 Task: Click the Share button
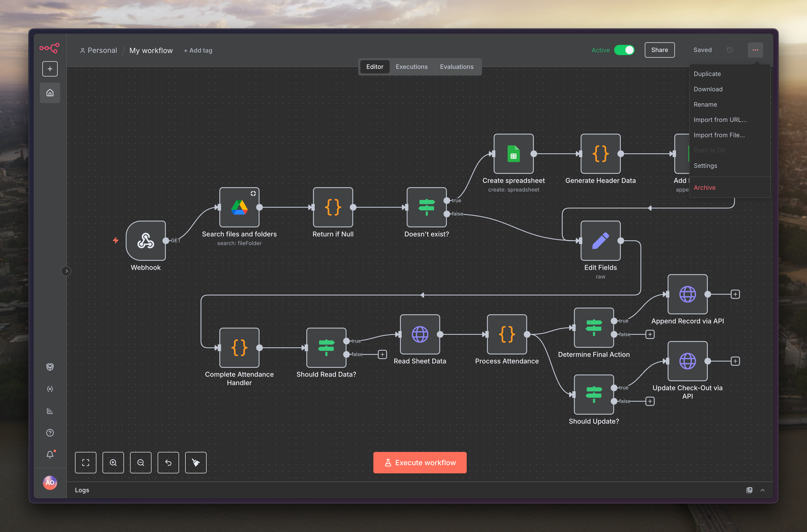click(659, 50)
